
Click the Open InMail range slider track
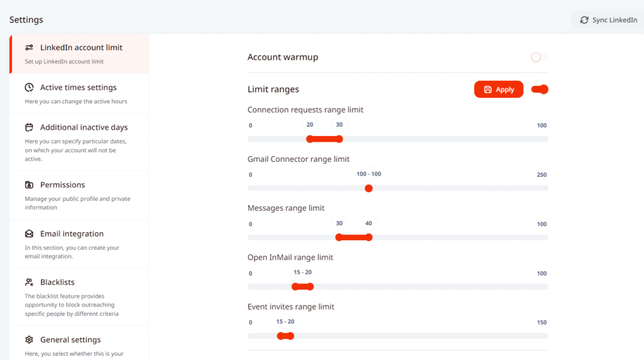(x=428, y=287)
